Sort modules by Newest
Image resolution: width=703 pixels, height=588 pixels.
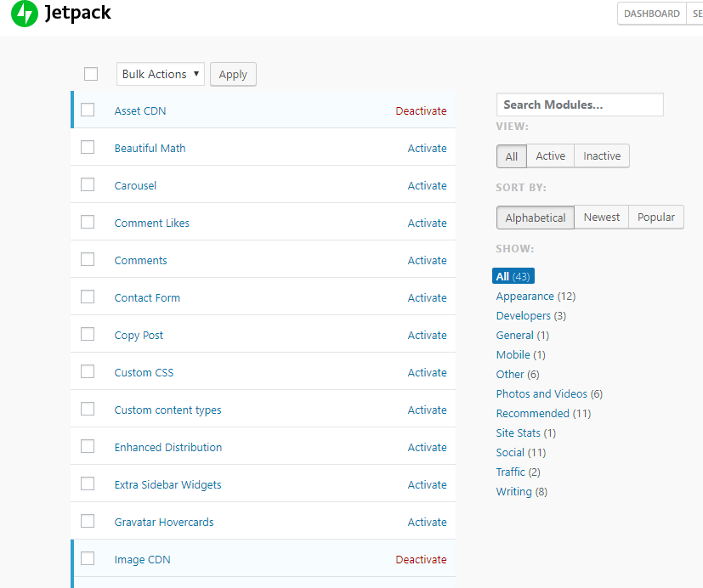tap(601, 218)
